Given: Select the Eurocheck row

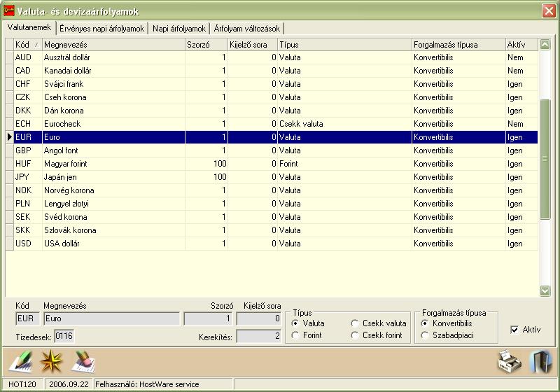Looking at the screenshot, I should [276, 124].
